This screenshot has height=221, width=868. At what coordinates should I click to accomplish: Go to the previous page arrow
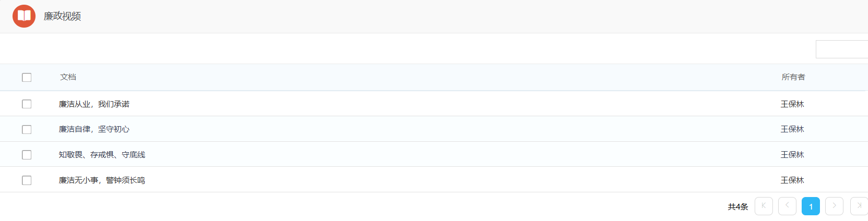pos(787,206)
